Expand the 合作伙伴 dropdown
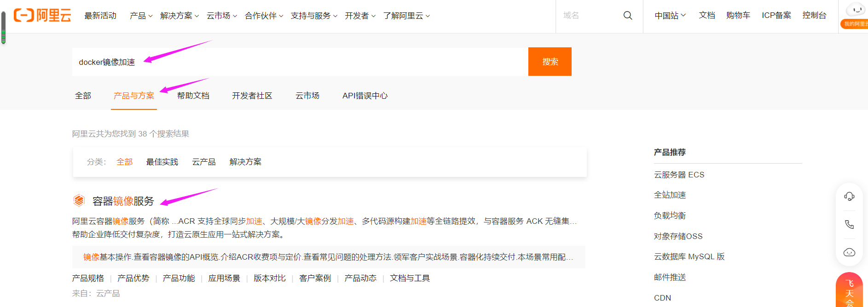 coord(264,16)
